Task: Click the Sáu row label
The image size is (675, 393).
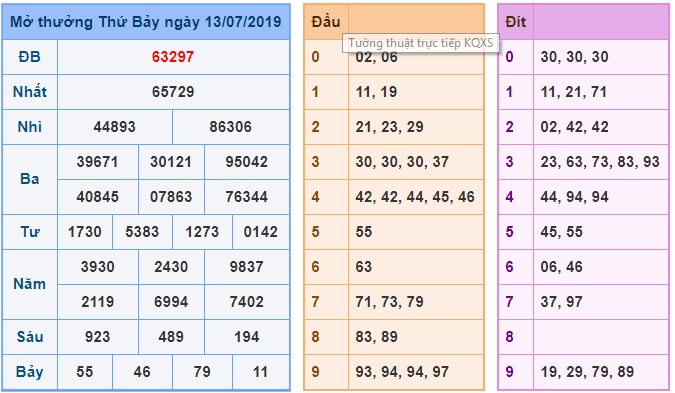Action: coord(30,337)
